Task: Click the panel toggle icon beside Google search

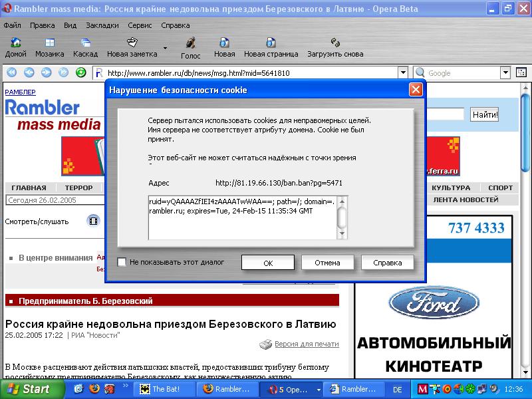Action: (521, 72)
